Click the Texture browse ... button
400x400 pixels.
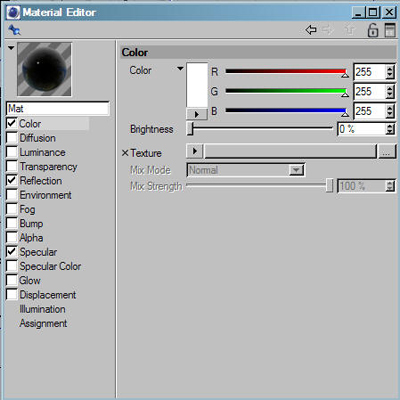tap(386, 152)
